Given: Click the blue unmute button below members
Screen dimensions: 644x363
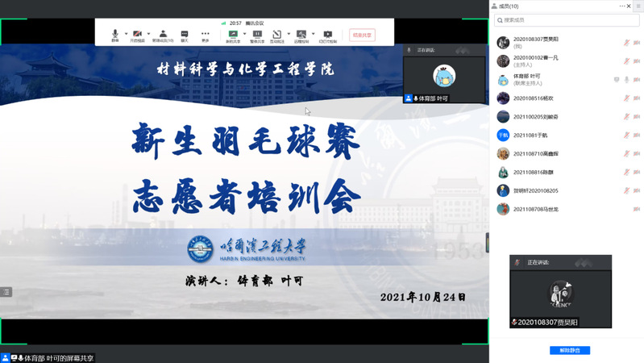Looking at the screenshot, I should click(x=570, y=350).
